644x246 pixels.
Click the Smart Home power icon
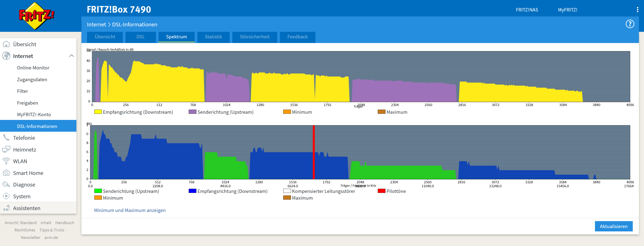pyautogui.click(x=6, y=173)
